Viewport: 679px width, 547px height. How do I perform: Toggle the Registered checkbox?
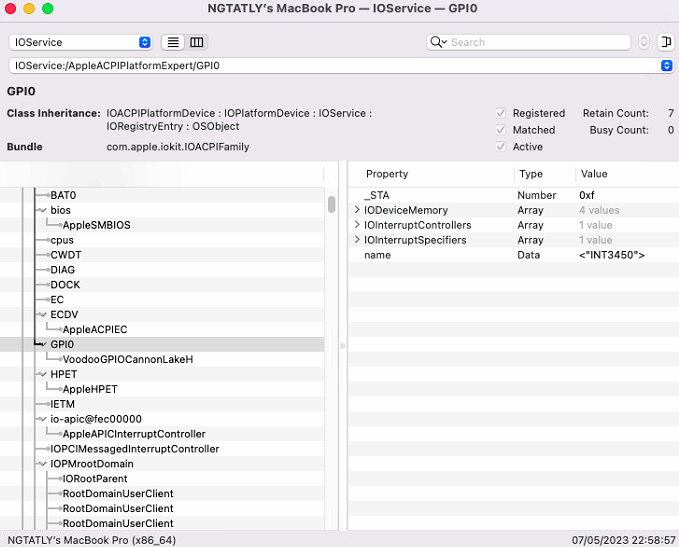click(500, 113)
